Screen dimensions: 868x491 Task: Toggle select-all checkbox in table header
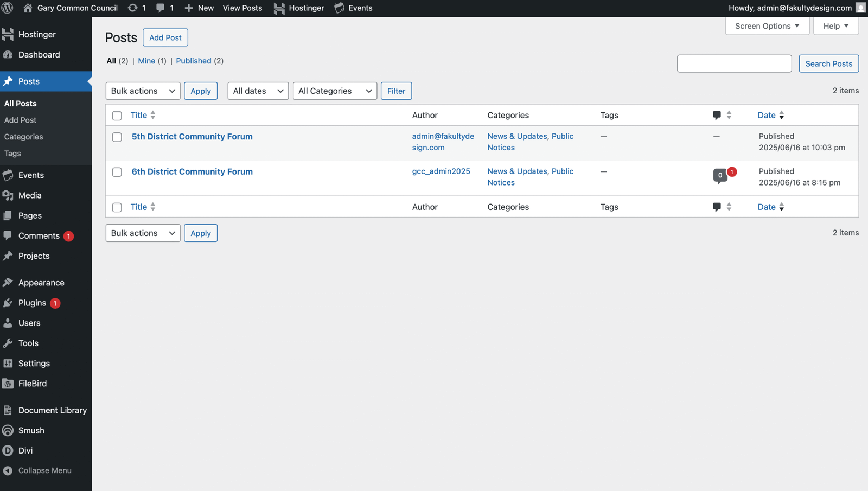pyautogui.click(x=117, y=116)
